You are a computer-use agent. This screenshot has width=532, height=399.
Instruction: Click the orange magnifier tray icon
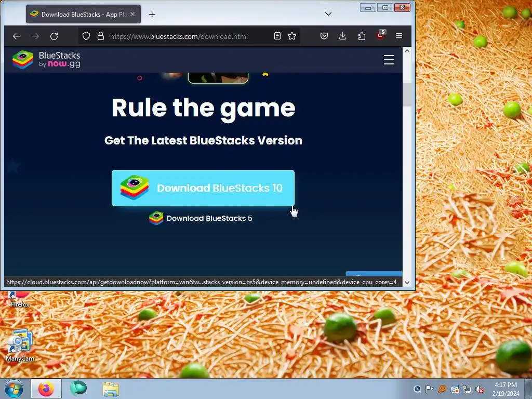click(x=442, y=389)
